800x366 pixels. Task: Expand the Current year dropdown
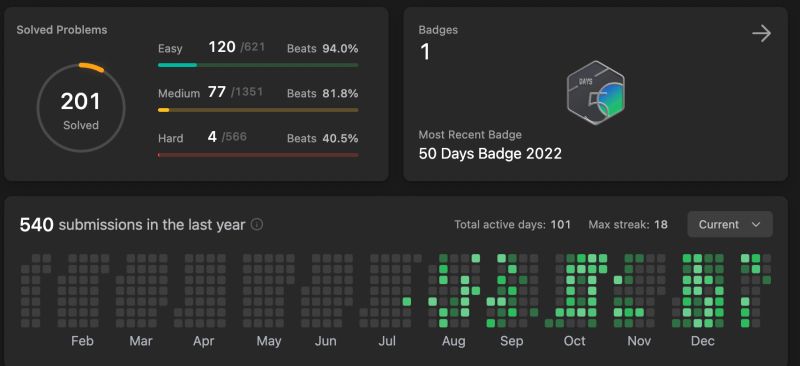pos(730,225)
